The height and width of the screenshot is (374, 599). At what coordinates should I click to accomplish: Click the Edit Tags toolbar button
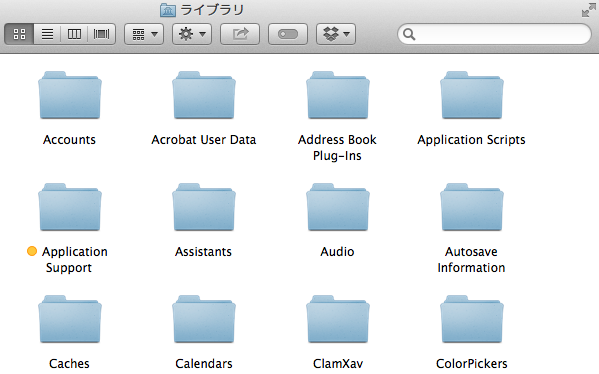coord(288,34)
